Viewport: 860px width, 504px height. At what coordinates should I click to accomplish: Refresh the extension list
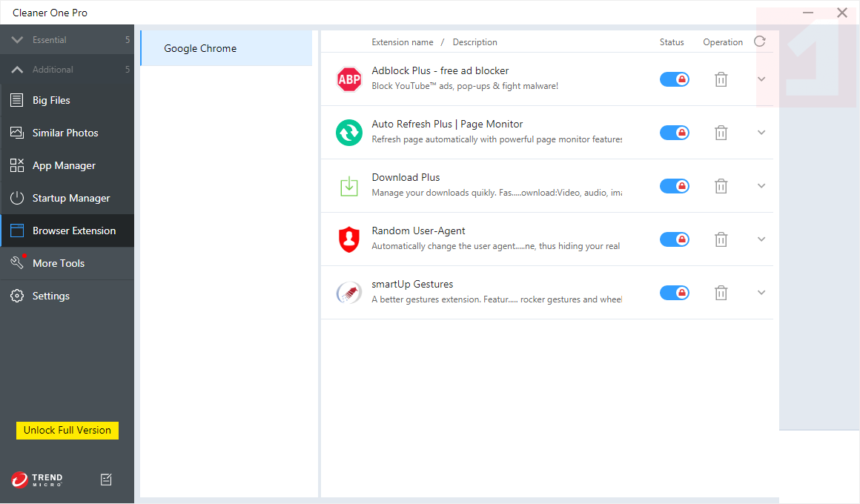pyautogui.click(x=760, y=42)
